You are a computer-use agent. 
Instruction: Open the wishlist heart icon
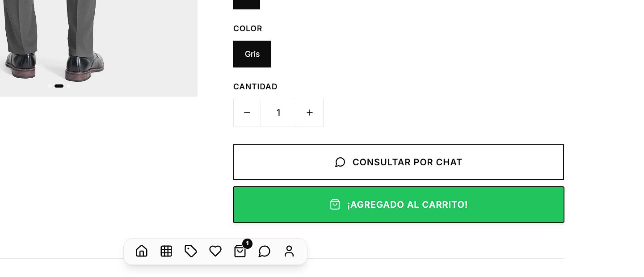point(215,251)
